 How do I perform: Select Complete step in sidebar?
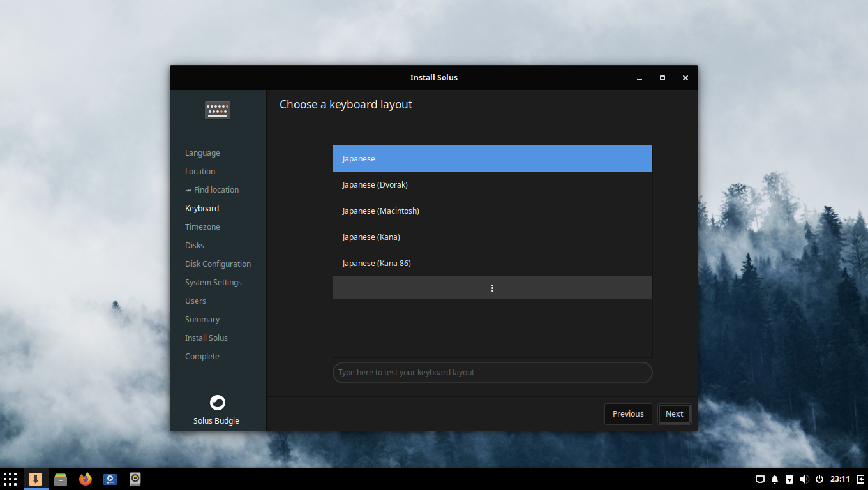pyautogui.click(x=202, y=357)
